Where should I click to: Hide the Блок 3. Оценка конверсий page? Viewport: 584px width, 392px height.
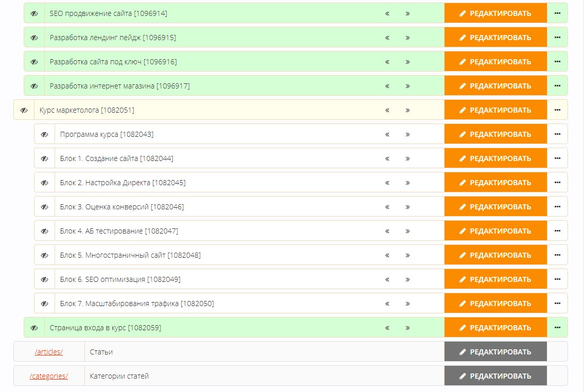pyautogui.click(x=45, y=207)
